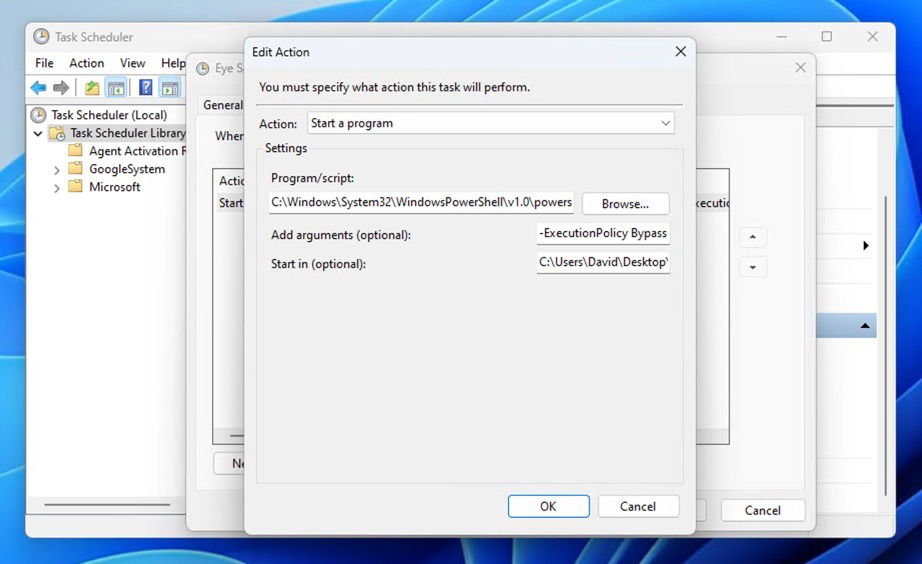Select the GoogleSystem tree item

coord(127,169)
